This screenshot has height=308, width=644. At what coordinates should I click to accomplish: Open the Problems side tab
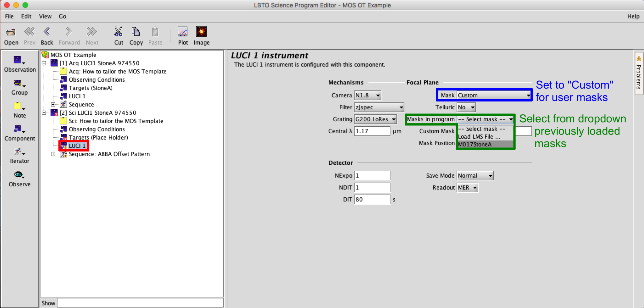pos(639,73)
